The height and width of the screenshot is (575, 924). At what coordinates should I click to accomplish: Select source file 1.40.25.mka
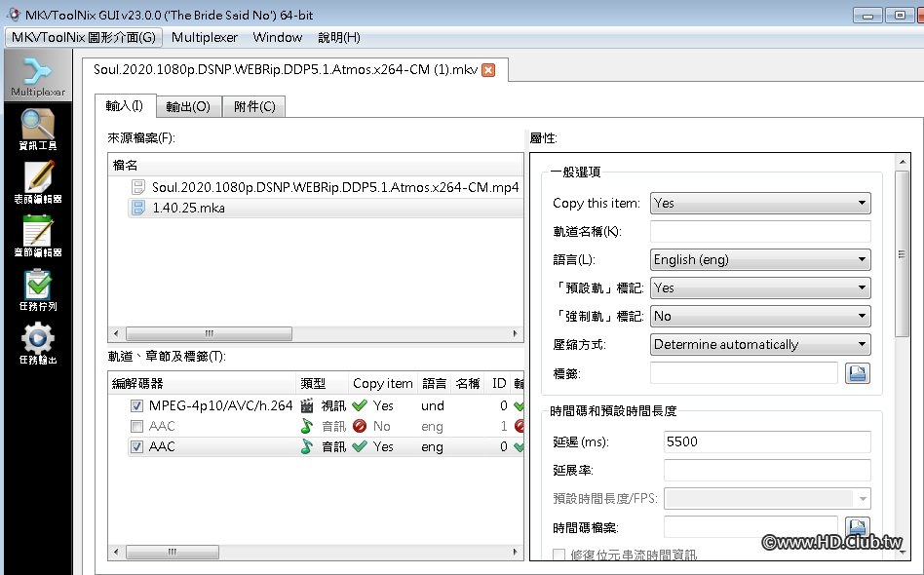pos(188,208)
